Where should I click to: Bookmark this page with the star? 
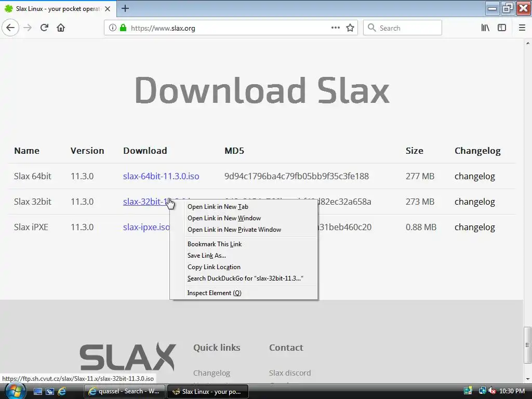pos(350,28)
